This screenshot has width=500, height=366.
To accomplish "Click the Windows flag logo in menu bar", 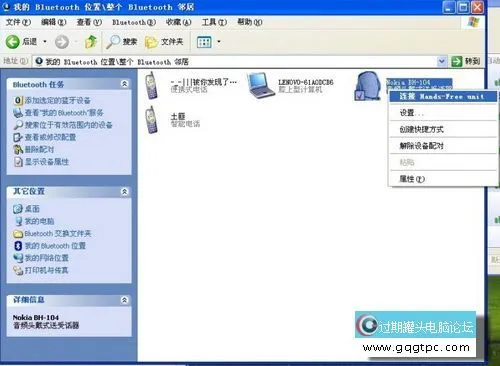I will tap(473, 22).
